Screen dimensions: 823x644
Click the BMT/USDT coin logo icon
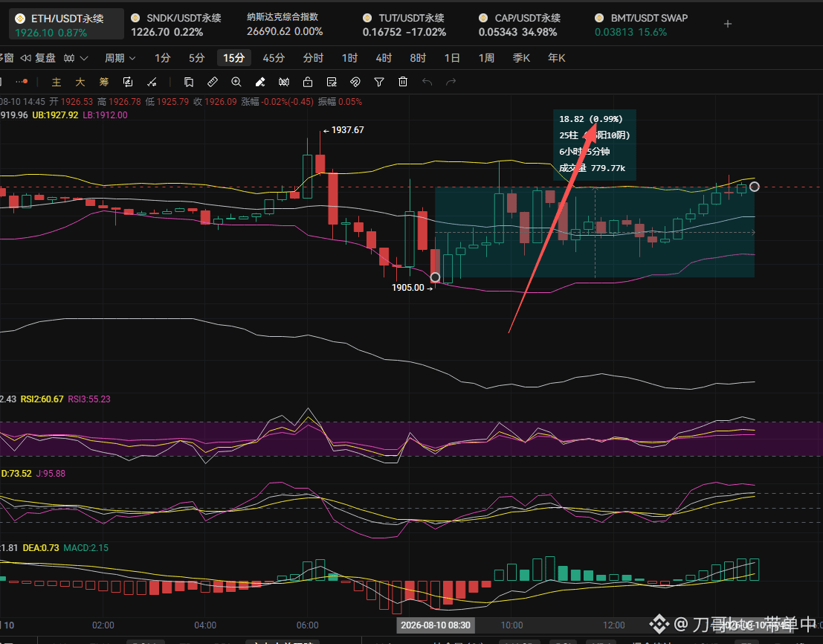(599, 18)
